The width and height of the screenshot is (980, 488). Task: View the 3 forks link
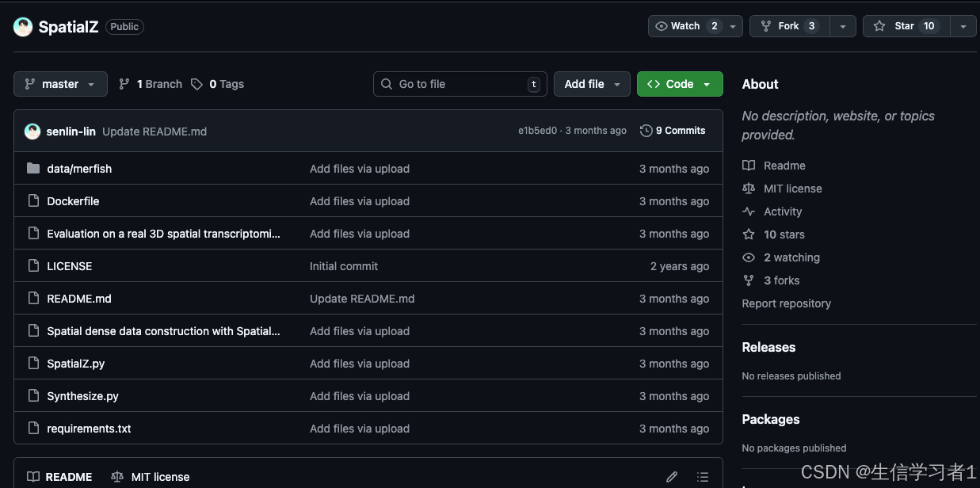point(771,280)
